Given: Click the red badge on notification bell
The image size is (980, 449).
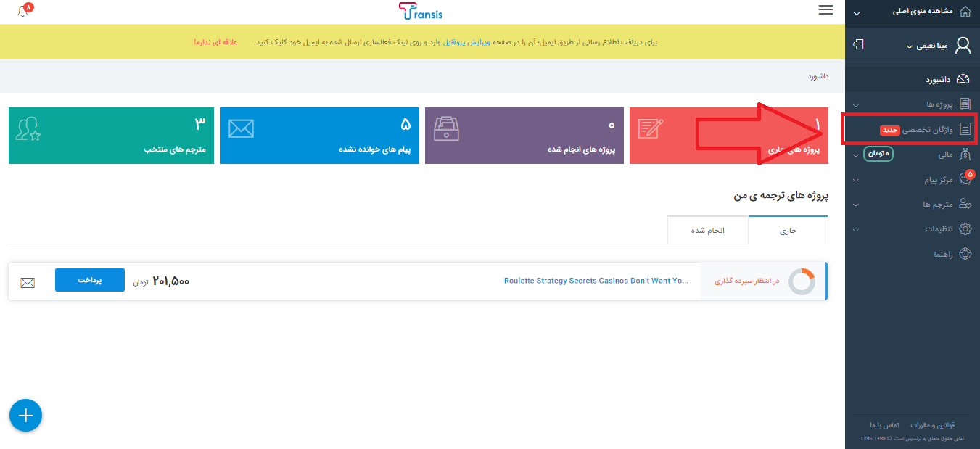Looking at the screenshot, I should click(x=28, y=7).
